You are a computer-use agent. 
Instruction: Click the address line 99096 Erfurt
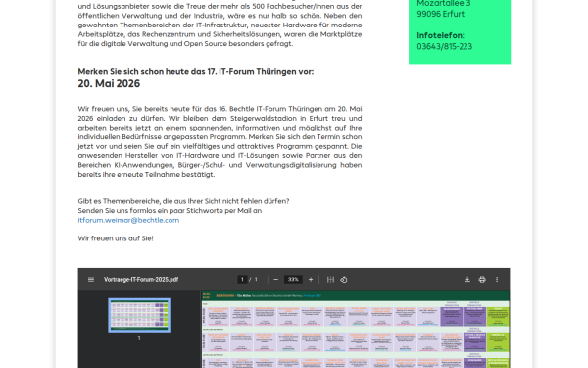[x=441, y=14]
